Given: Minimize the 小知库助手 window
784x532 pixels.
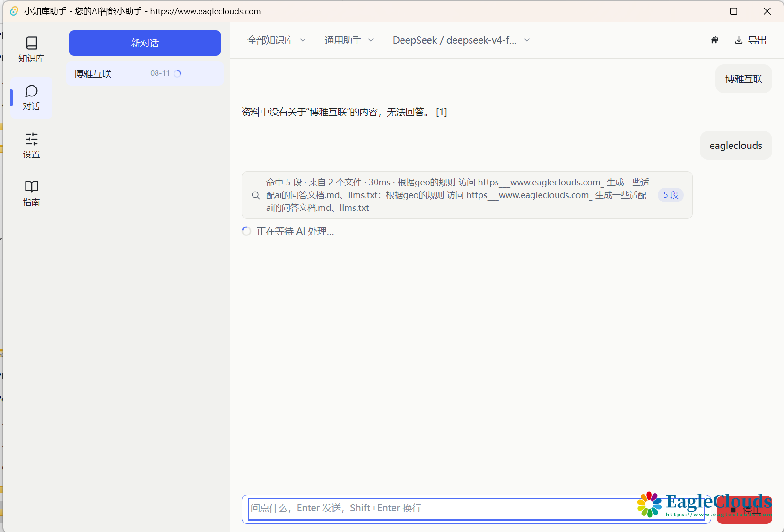Looking at the screenshot, I should click(x=701, y=11).
